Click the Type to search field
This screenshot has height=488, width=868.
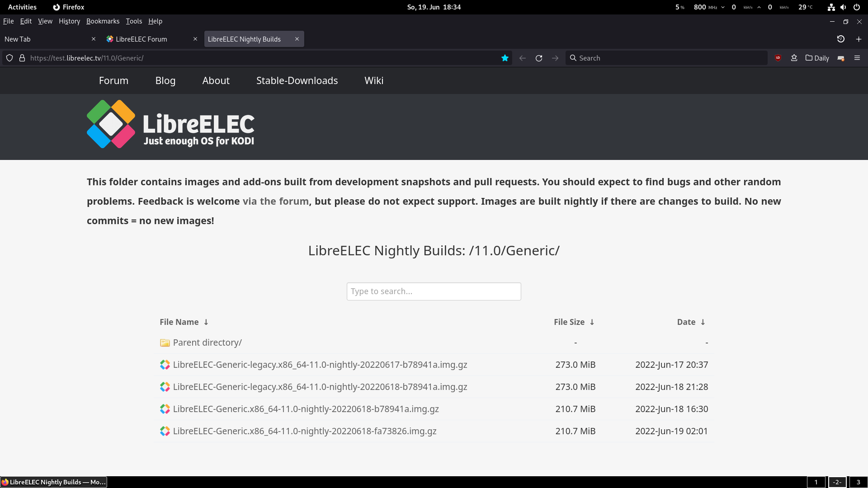[x=434, y=291]
